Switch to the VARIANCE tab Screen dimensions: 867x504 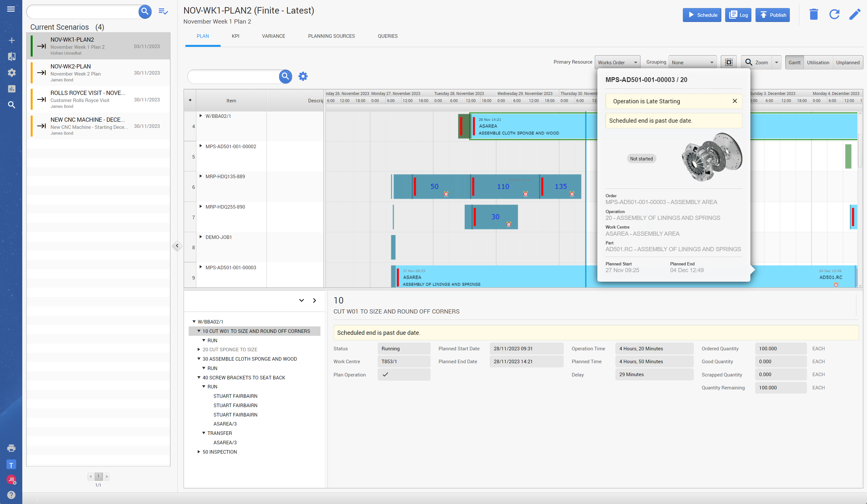274,36
